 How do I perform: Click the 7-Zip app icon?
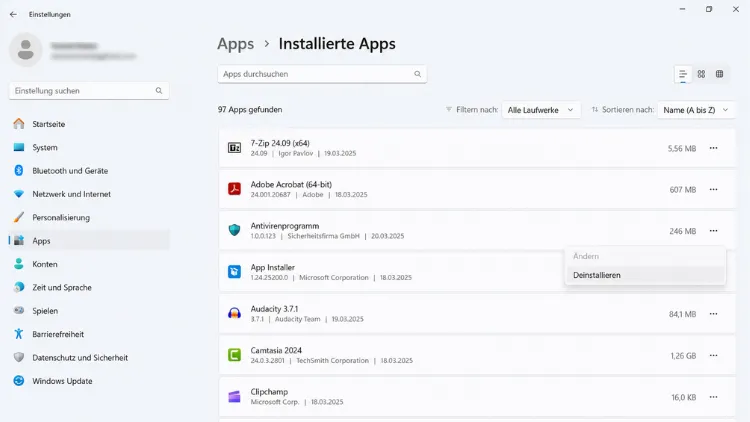point(234,148)
